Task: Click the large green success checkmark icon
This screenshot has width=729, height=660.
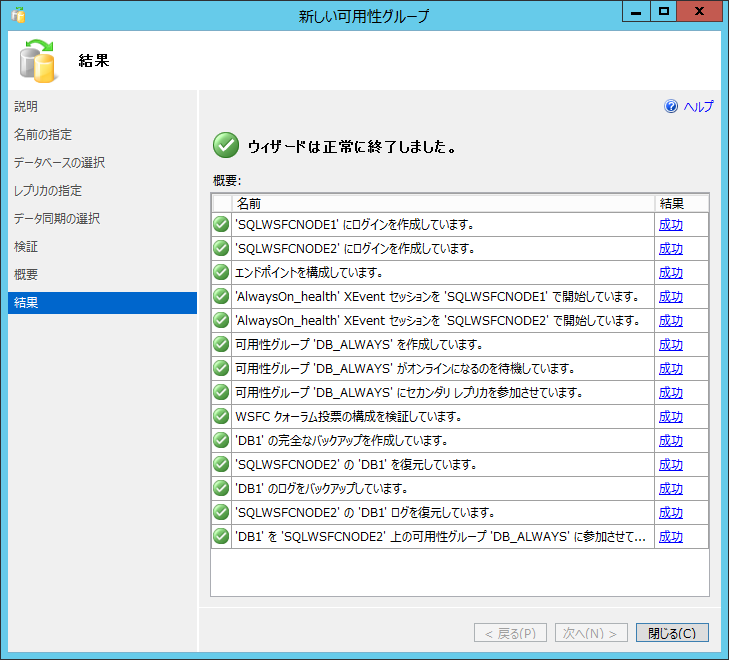Action: click(x=226, y=146)
